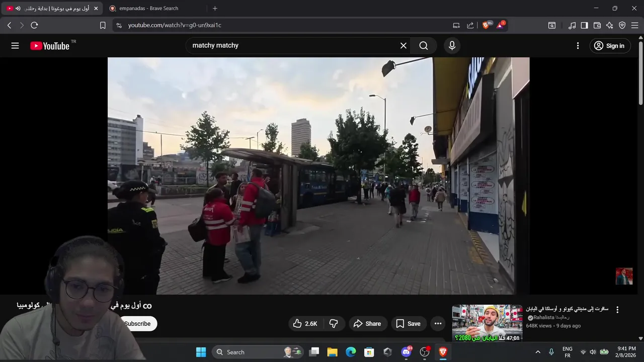Pause the video by clicking the player
The width and height of the screenshot is (644, 362).
coord(318,175)
